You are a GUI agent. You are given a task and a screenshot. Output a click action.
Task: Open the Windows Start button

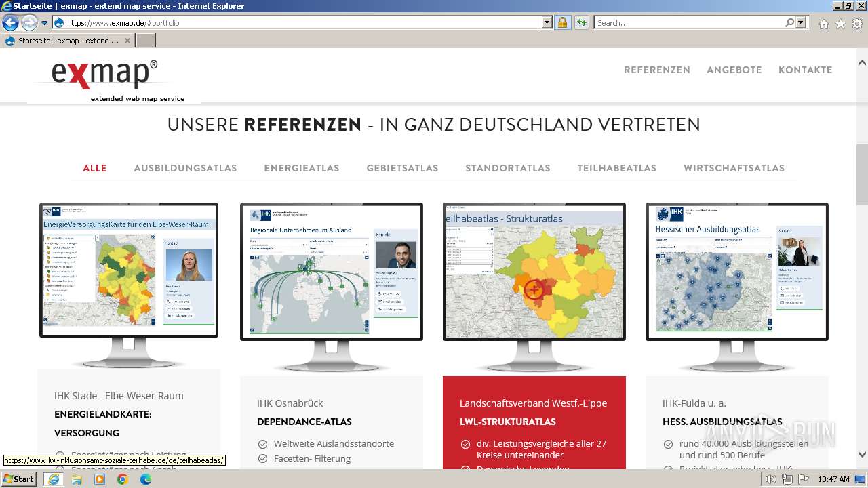point(19,479)
